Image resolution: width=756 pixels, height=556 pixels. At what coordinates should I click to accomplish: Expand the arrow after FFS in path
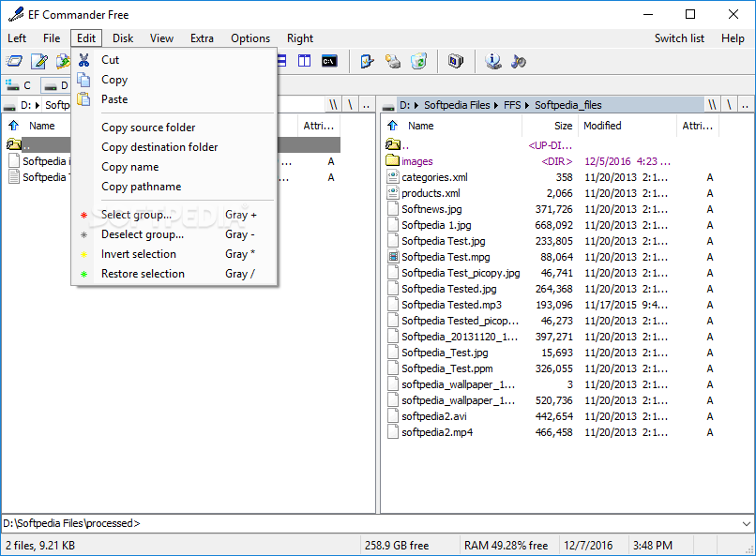click(527, 105)
